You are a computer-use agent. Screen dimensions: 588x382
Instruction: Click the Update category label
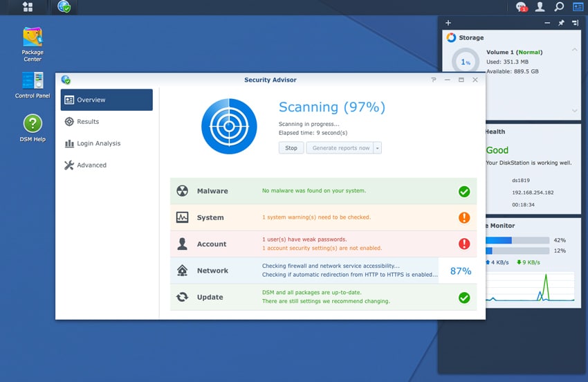click(210, 297)
